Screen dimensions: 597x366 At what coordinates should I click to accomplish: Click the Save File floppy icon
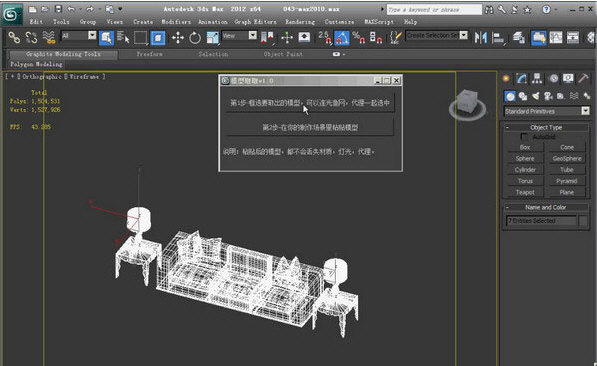coord(58,9)
